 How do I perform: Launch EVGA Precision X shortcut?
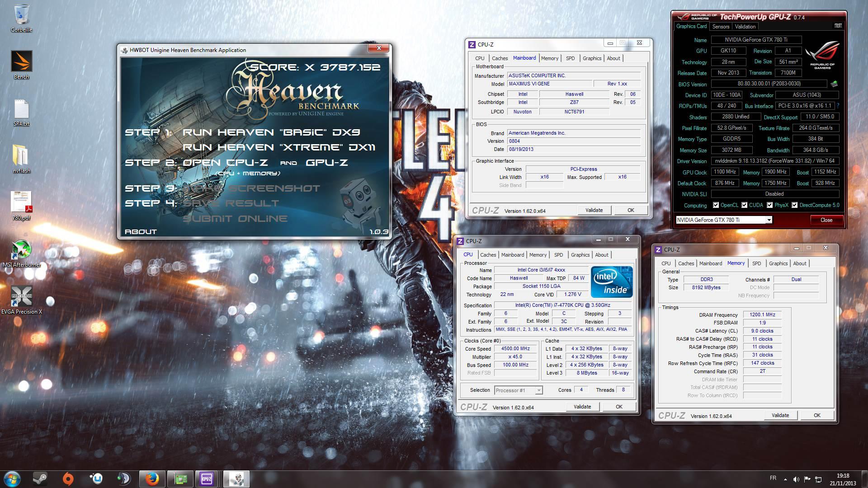click(21, 300)
